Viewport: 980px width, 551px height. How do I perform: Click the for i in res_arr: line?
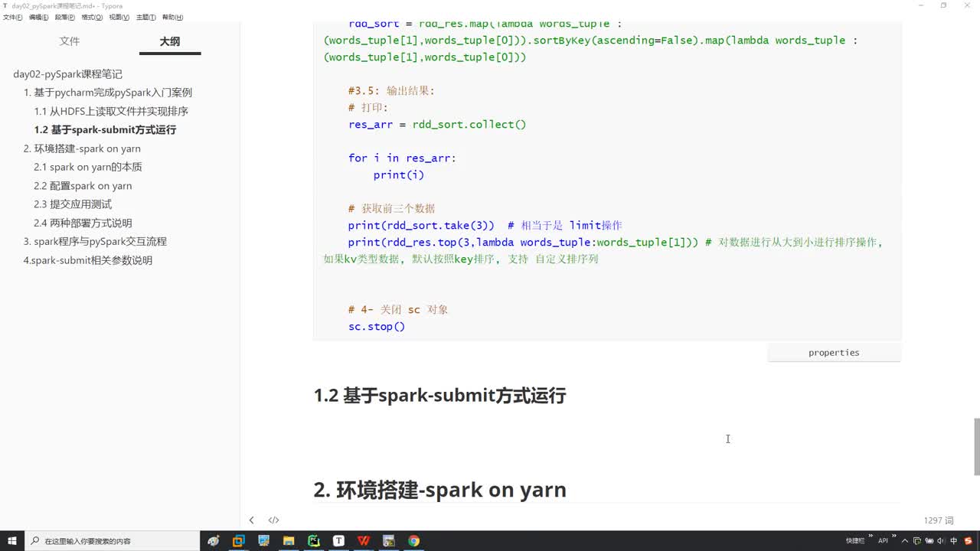402,158
